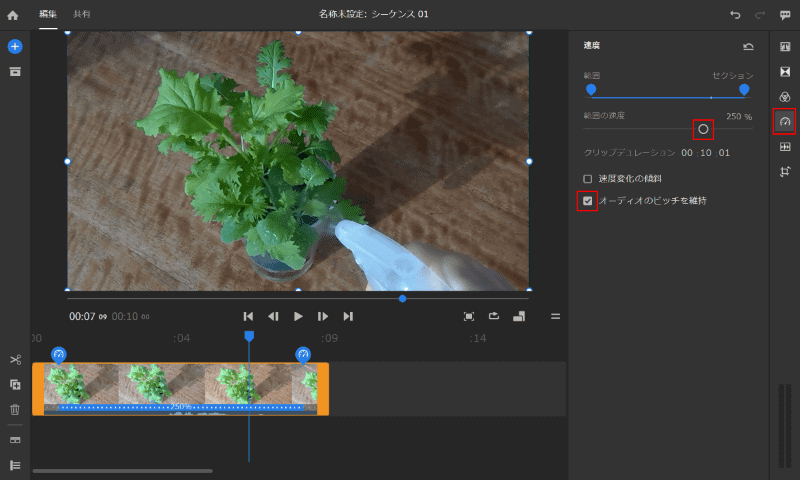
Task: Uncheck オーディオのピッチを維持 checkbox
Action: 588,201
